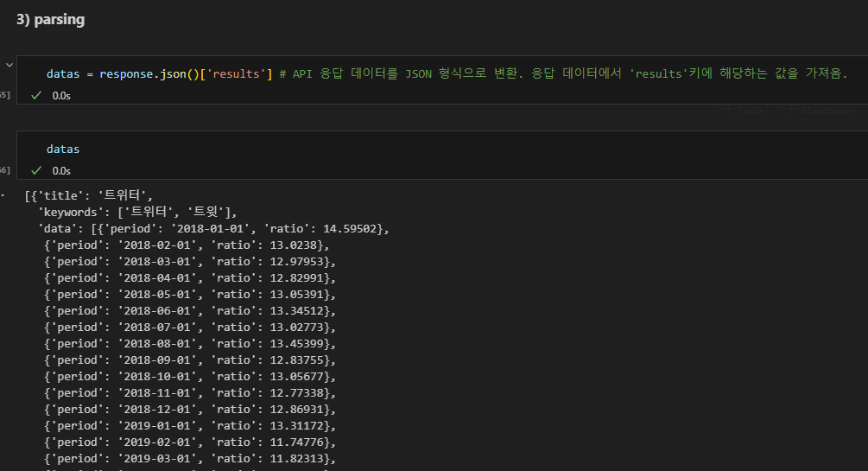Click the Korean comment in first cell
868x471 pixels.
pyautogui.click(x=563, y=73)
